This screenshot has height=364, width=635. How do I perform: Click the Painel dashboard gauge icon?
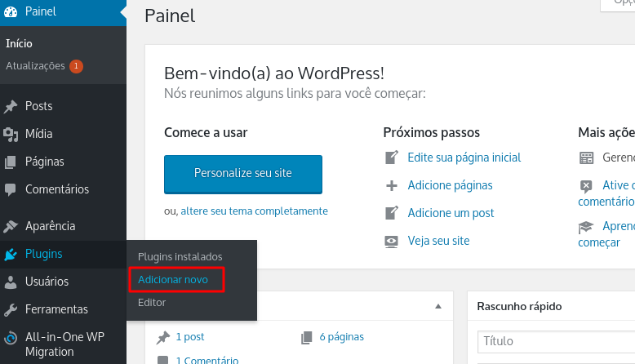[11, 11]
